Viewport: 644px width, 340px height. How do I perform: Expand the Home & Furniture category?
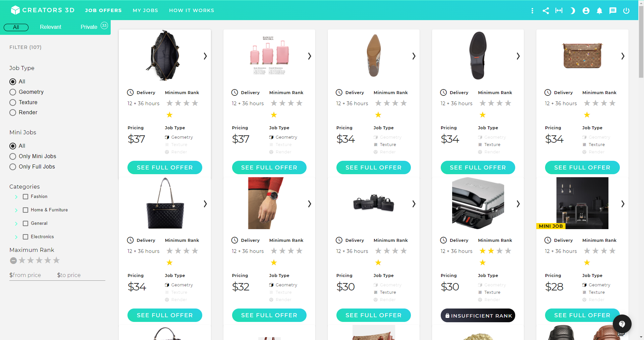tap(16, 210)
